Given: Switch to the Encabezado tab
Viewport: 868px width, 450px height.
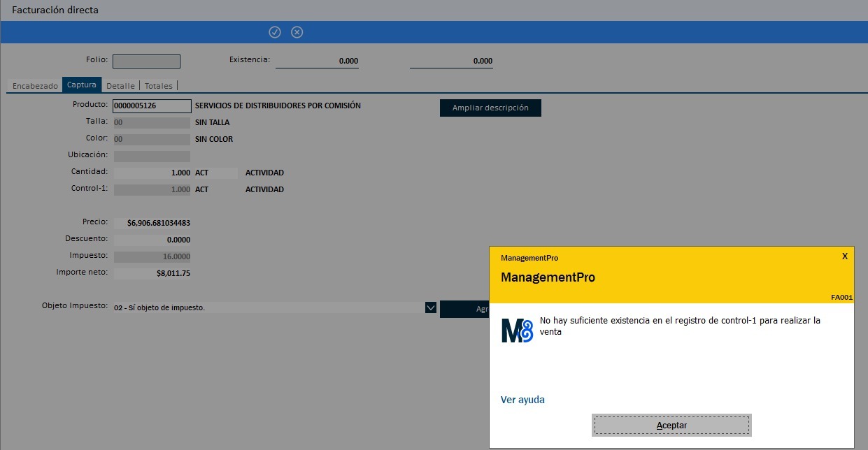Looking at the screenshot, I should point(35,85).
